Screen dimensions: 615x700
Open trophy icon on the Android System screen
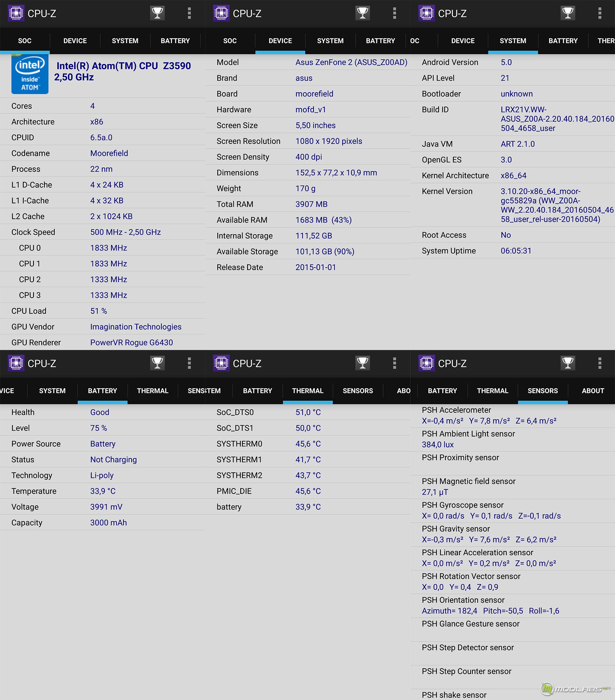point(568,13)
